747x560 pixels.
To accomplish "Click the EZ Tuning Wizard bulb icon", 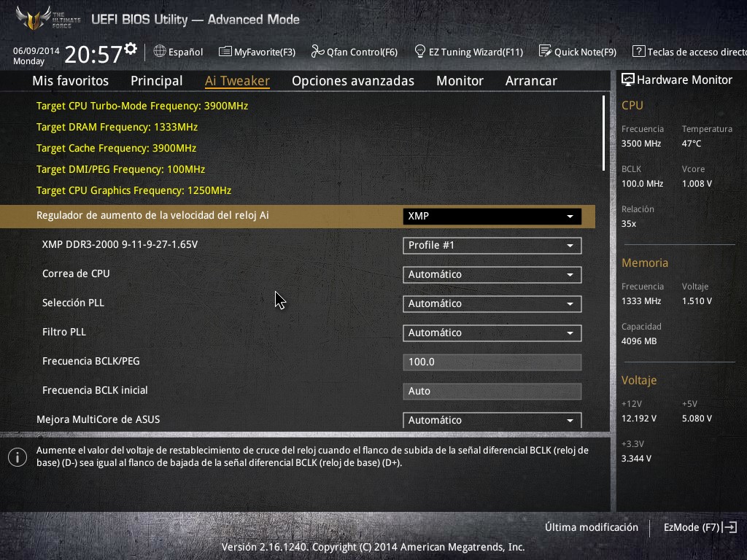I will pyautogui.click(x=419, y=52).
